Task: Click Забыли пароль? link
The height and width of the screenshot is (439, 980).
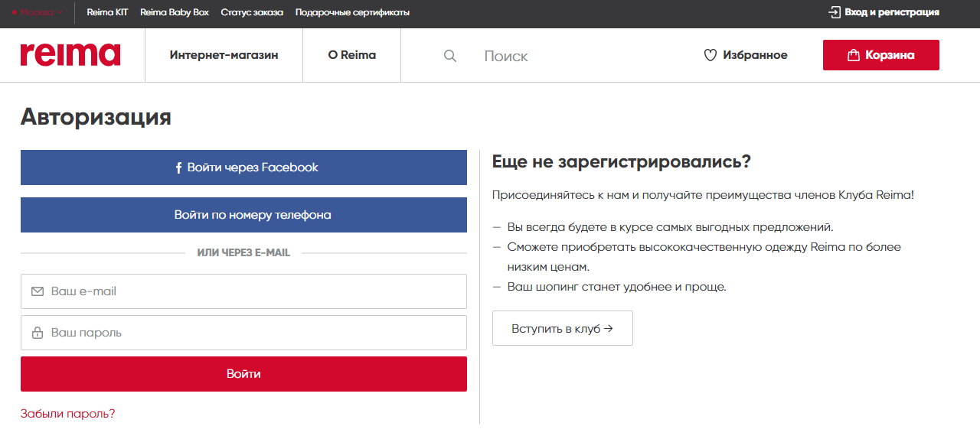Action: pos(67,414)
